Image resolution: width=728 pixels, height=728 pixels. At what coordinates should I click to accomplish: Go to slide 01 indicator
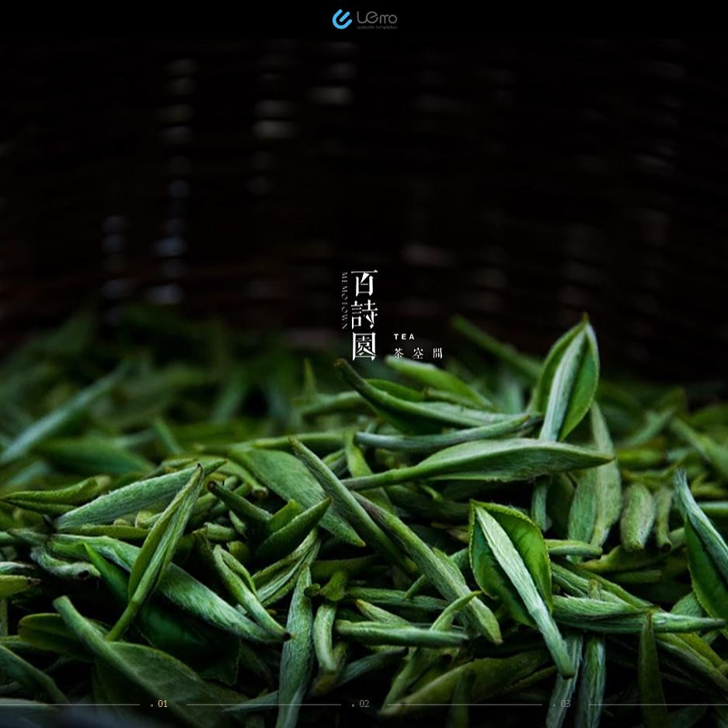pos(162,704)
